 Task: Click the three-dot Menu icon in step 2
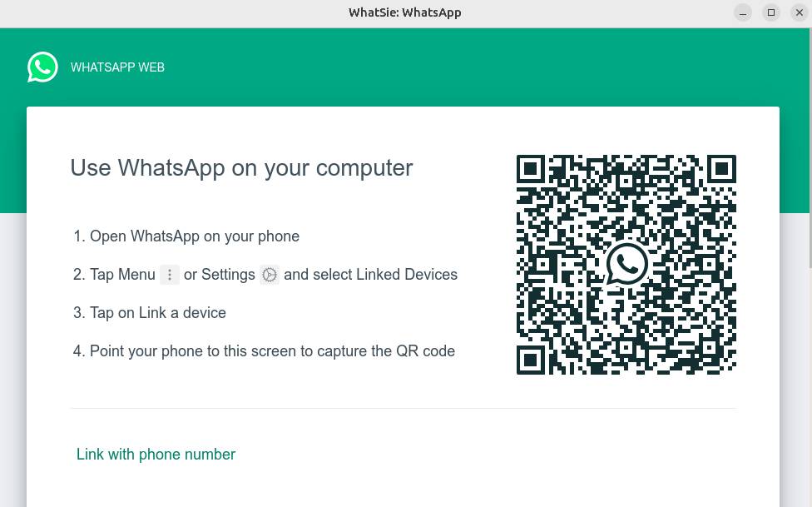point(170,274)
